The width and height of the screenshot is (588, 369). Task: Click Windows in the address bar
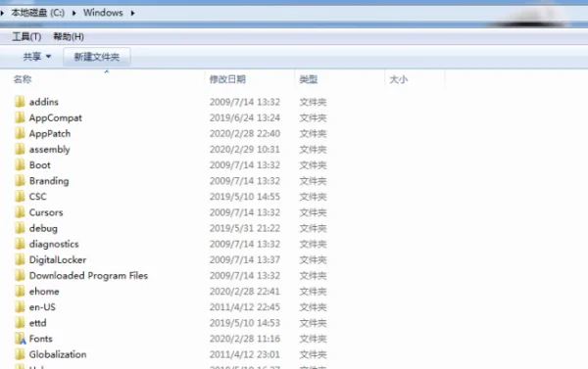point(103,13)
